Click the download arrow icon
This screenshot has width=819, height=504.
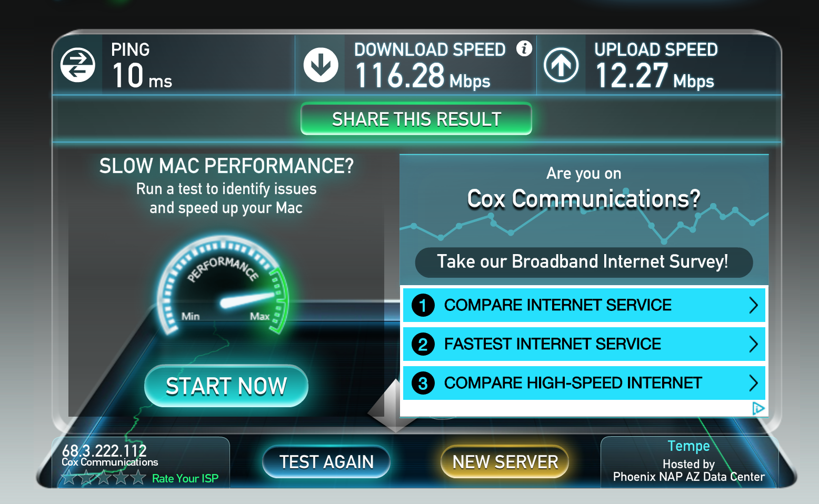point(321,65)
